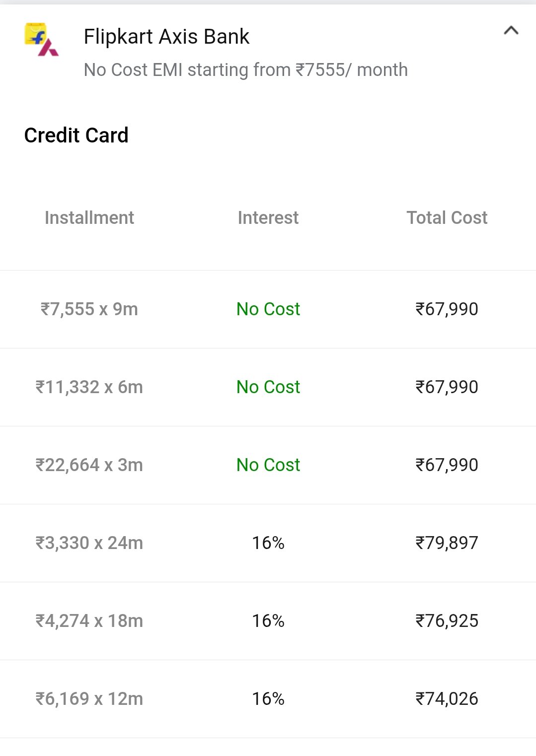Screen dimensions: 536x756
Task: Tap No Cost EMI starting from ₹7555 text
Action: pyautogui.click(x=245, y=70)
